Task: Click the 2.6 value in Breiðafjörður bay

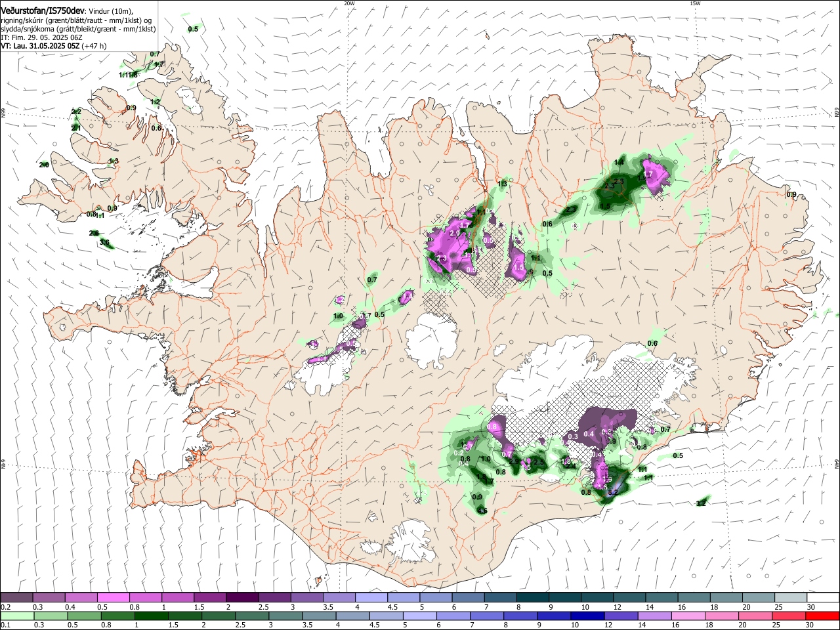Action: tap(94, 234)
